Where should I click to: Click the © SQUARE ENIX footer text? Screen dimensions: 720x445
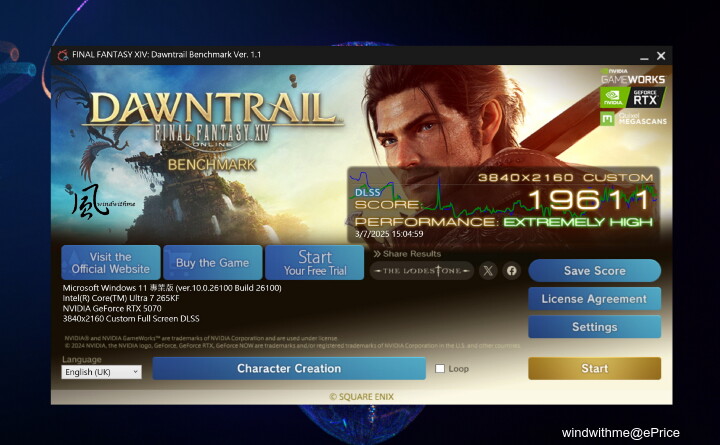(x=361, y=397)
